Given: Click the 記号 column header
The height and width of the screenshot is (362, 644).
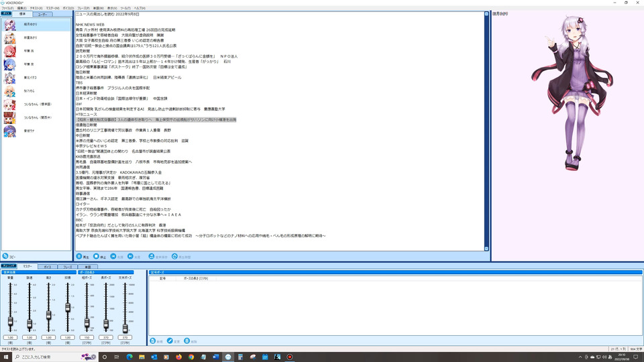Looking at the screenshot, I should pyautogui.click(x=162, y=278).
